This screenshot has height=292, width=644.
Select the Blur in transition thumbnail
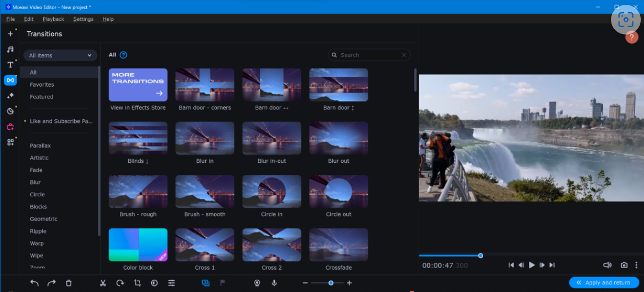(x=205, y=138)
